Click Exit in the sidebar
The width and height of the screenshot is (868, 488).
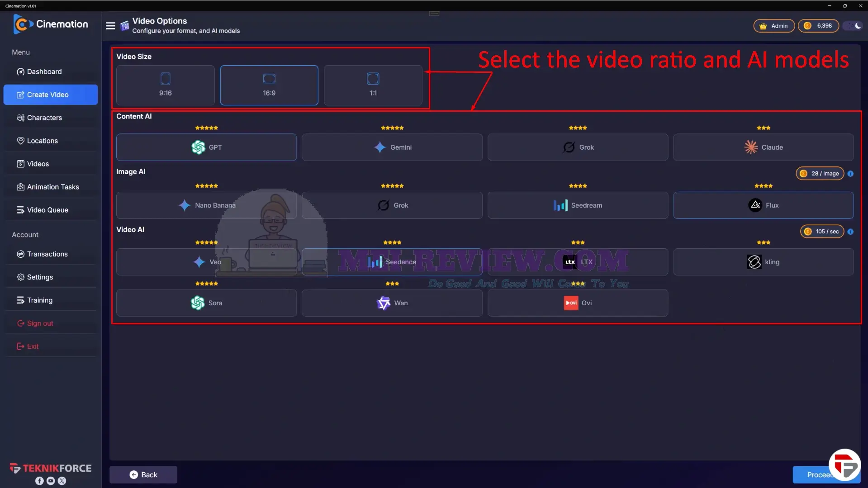tap(51, 346)
